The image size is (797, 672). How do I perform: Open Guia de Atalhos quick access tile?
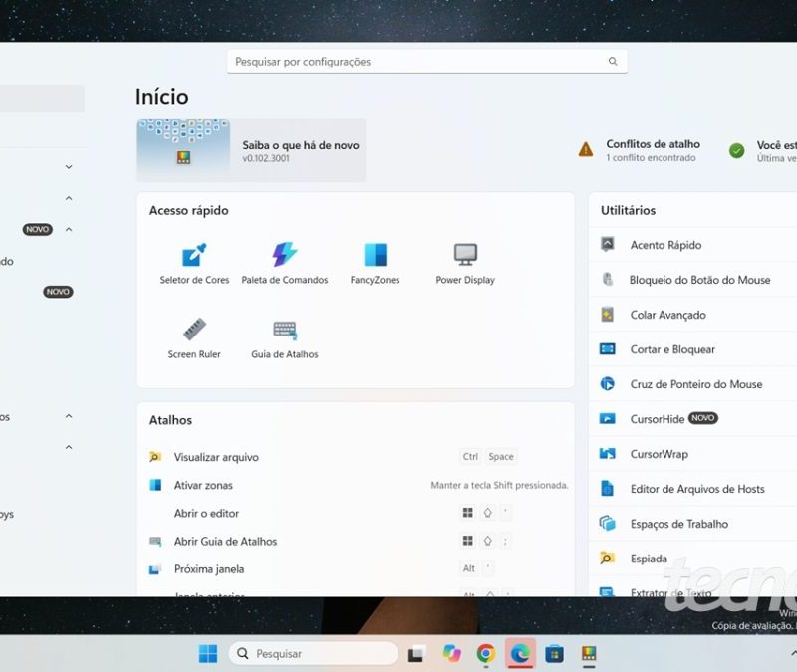point(285,337)
